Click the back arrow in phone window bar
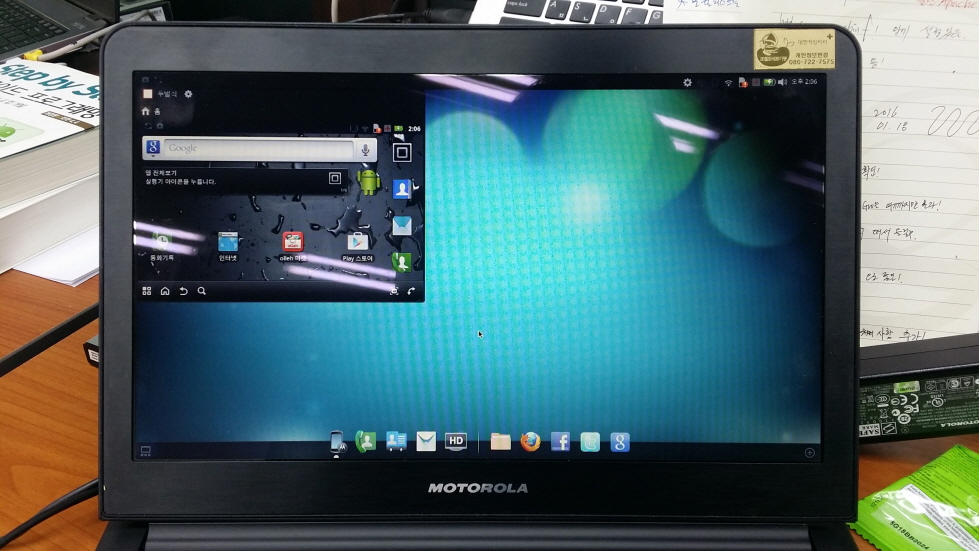979x551 pixels. click(x=184, y=291)
